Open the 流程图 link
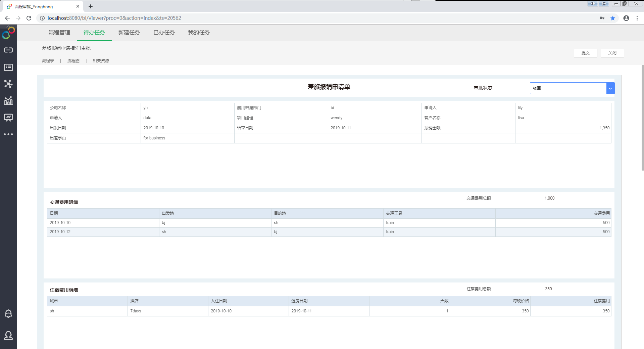Viewport: 644px width, 349px height. coord(73,61)
